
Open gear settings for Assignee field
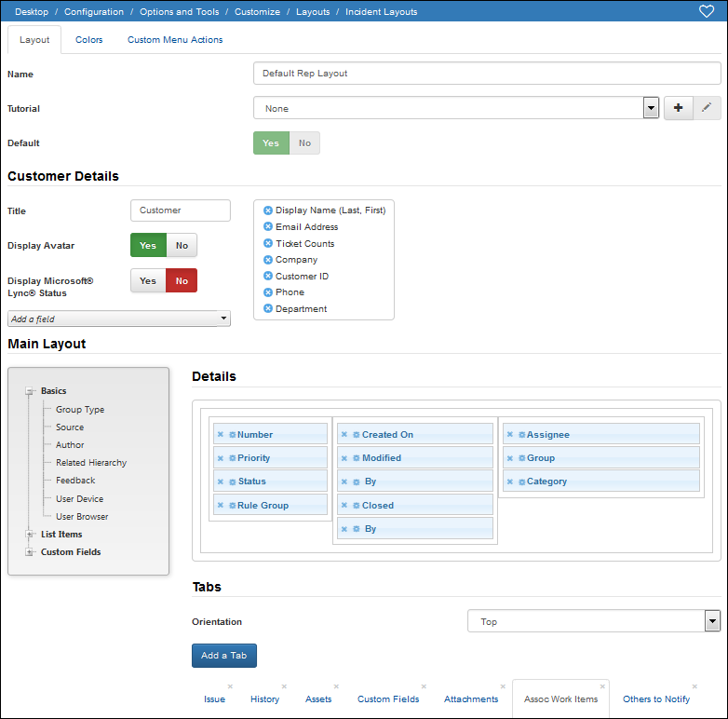(521, 435)
